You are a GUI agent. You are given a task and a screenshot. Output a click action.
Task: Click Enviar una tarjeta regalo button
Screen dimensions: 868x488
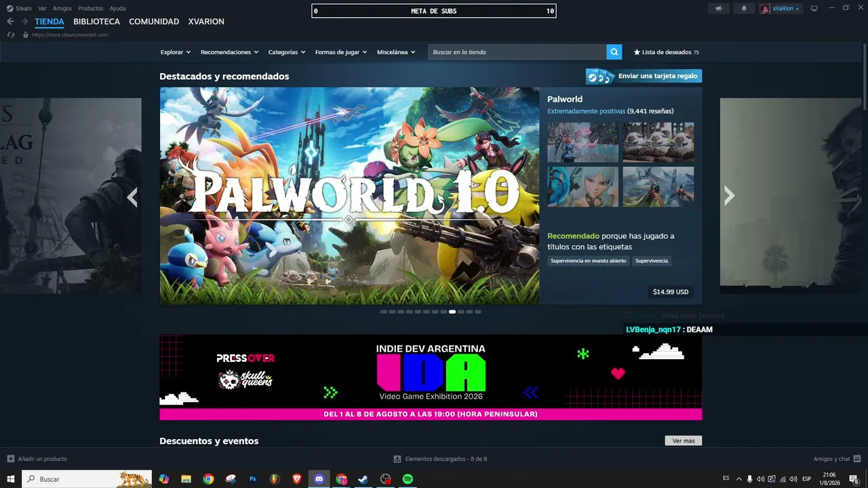644,76
